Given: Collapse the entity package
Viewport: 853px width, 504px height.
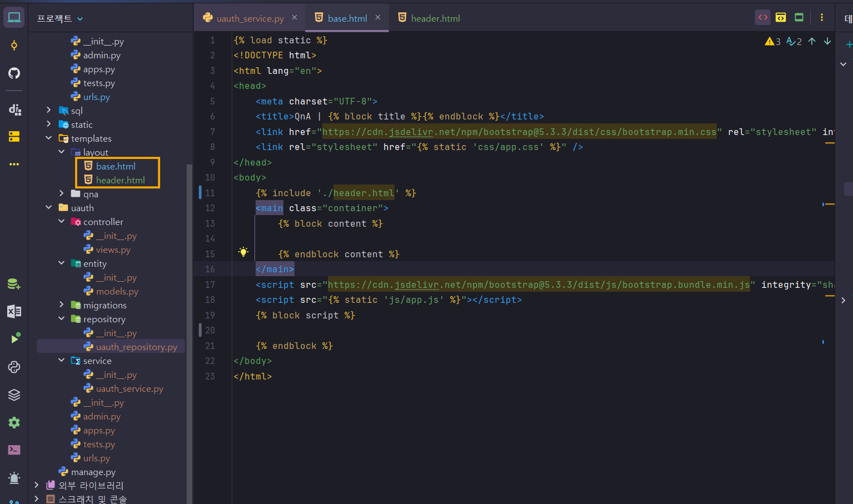Looking at the screenshot, I should [x=61, y=263].
